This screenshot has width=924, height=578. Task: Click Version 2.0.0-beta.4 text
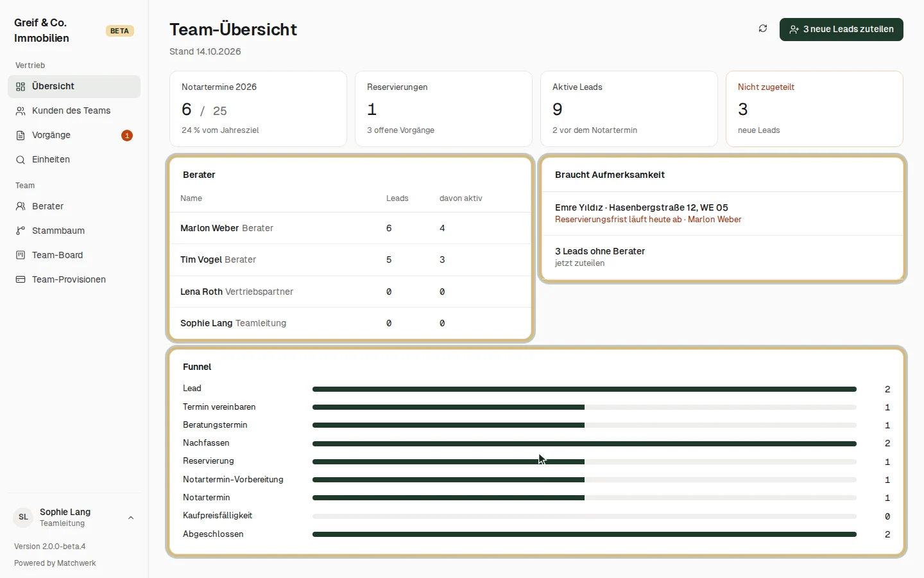click(50, 547)
